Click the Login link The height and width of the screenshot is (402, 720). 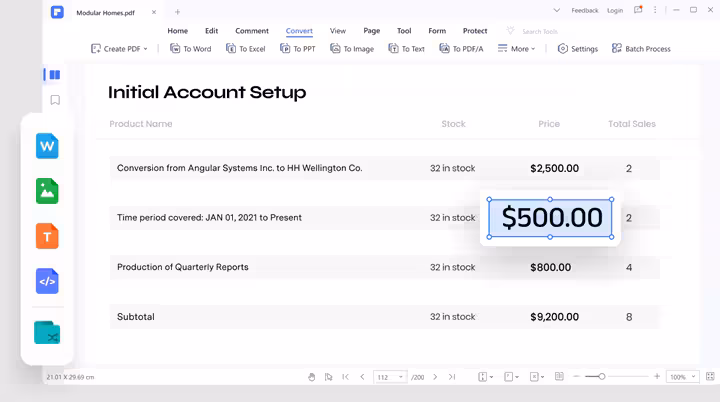tap(615, 10)
